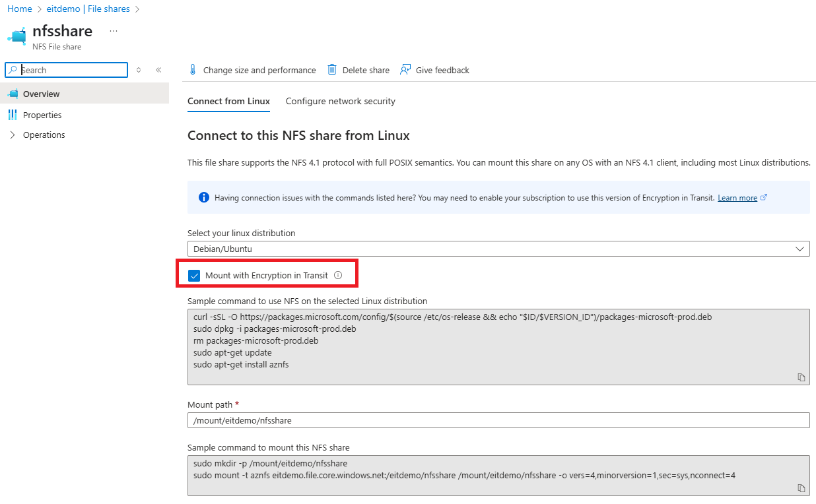Click Change size and performance
This screenshot has width=816, height=504.
pos(259,70)
